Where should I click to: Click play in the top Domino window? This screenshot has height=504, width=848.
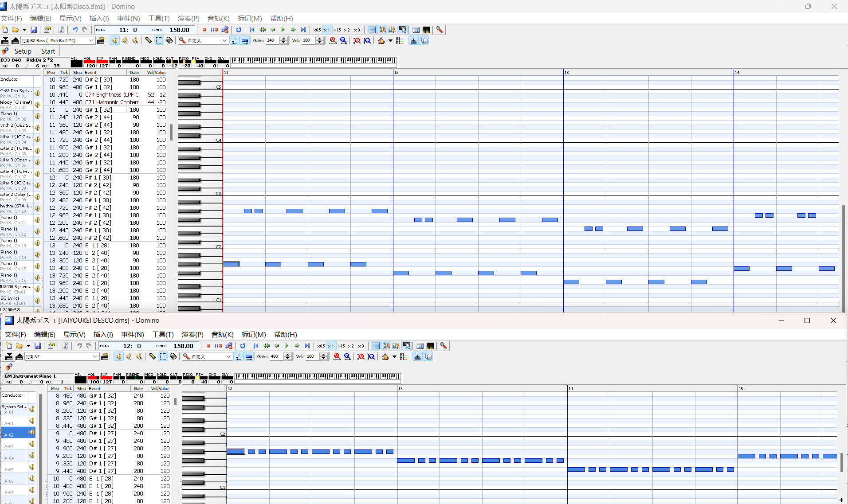283,30
